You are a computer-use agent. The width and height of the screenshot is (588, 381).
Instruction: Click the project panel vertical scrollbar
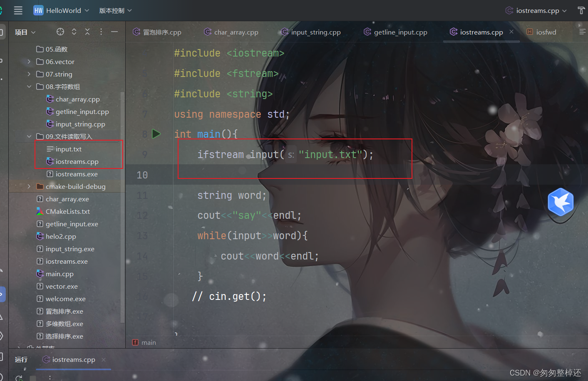tap(122, 207)
